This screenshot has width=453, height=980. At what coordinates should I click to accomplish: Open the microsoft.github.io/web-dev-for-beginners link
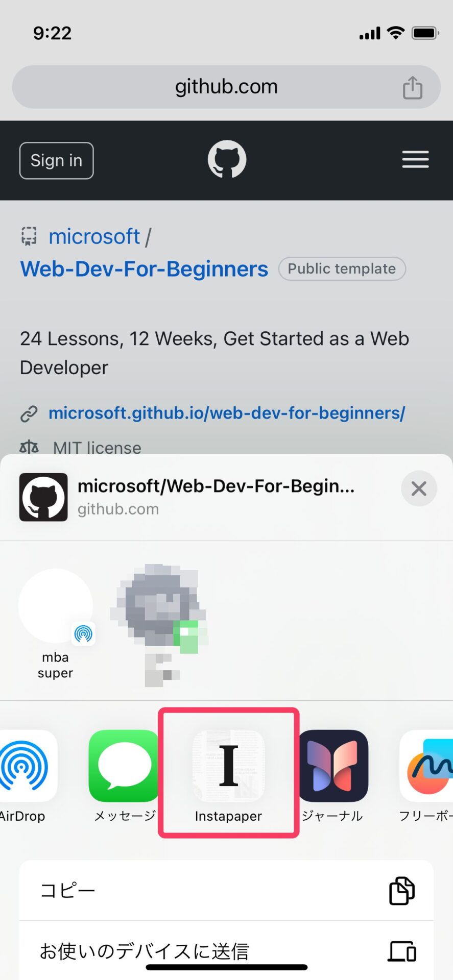227,413
